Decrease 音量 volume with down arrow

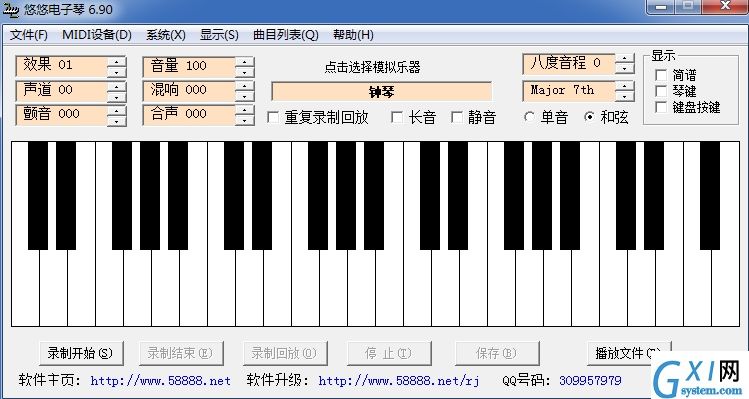pos(245,72)
